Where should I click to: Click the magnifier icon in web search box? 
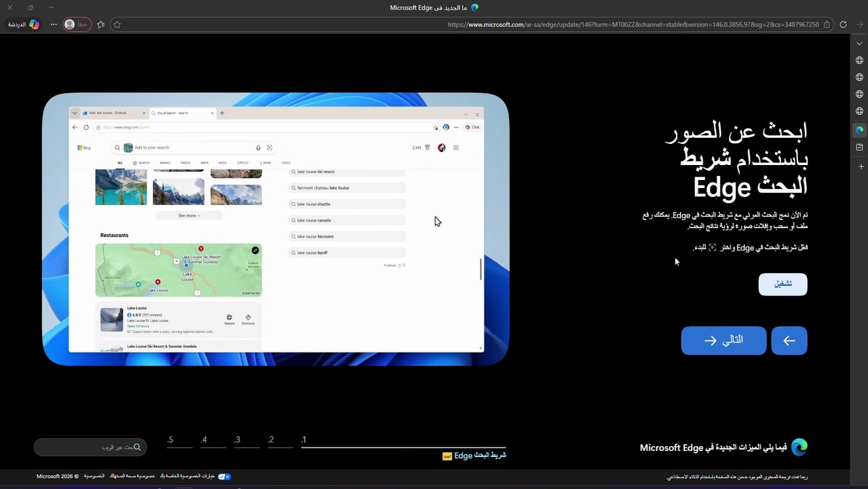(x=136, y=447)
